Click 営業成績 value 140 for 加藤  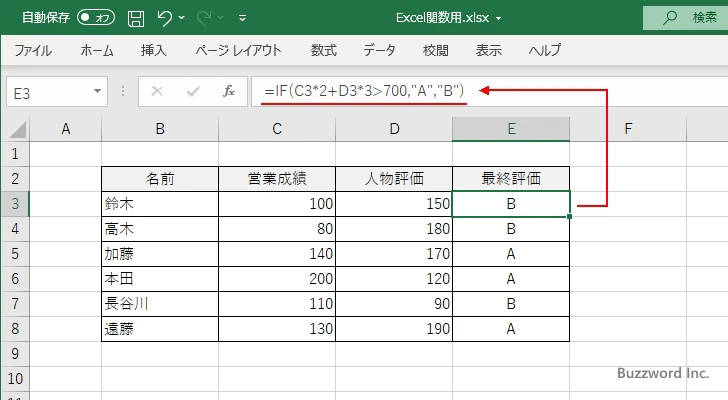click(277, 254)
